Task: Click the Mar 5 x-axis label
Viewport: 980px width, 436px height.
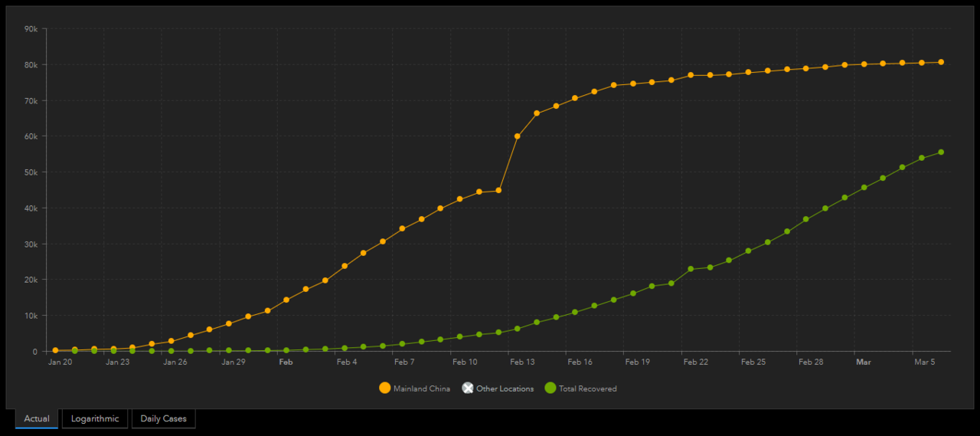Action: 923,362
